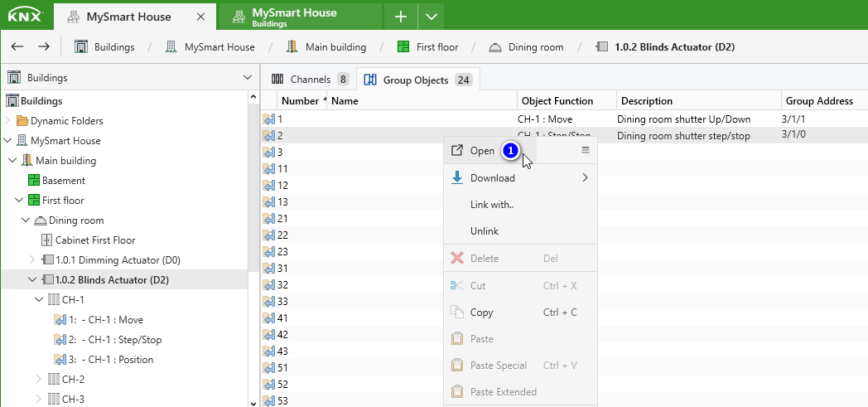Image resolution: width=868 pixels, height=407 pixels.
Task: Sort by the Description column header
Action: (x=698, y=101)
